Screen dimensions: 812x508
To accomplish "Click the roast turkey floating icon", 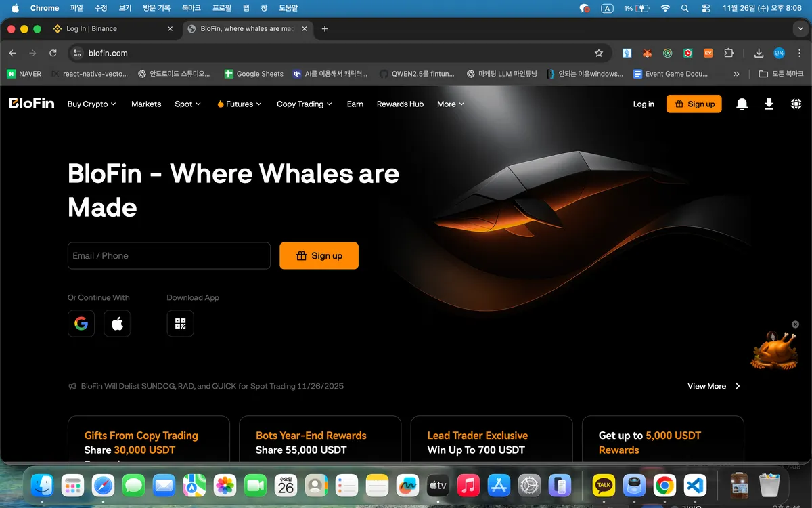I will pos(773,351).
